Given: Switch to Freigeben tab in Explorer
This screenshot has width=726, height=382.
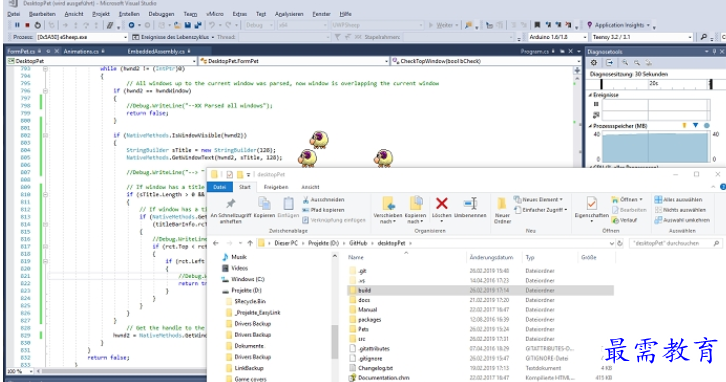Looking at the screenshot, I should 276,187.
